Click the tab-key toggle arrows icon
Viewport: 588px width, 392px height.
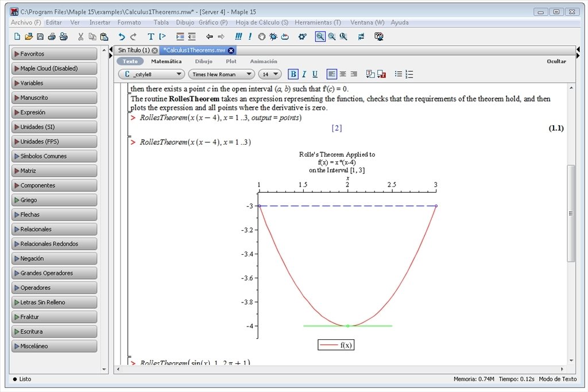(x=361, y=36)
